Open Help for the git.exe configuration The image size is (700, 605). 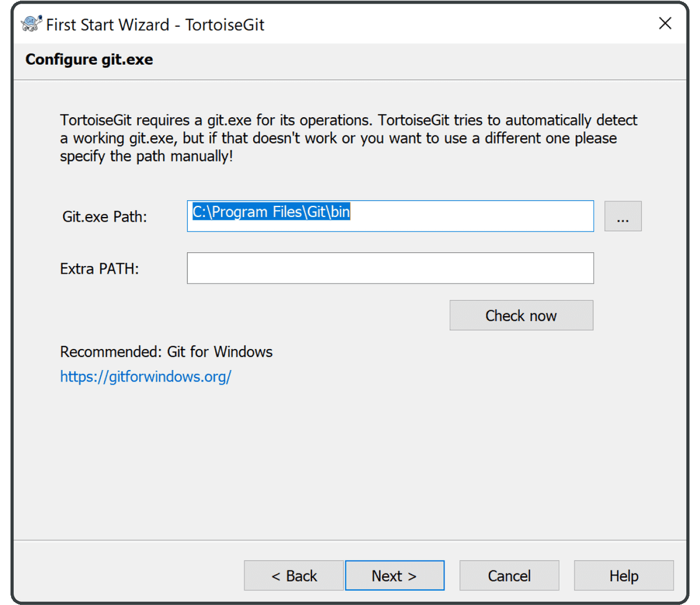tap(623, 575)
